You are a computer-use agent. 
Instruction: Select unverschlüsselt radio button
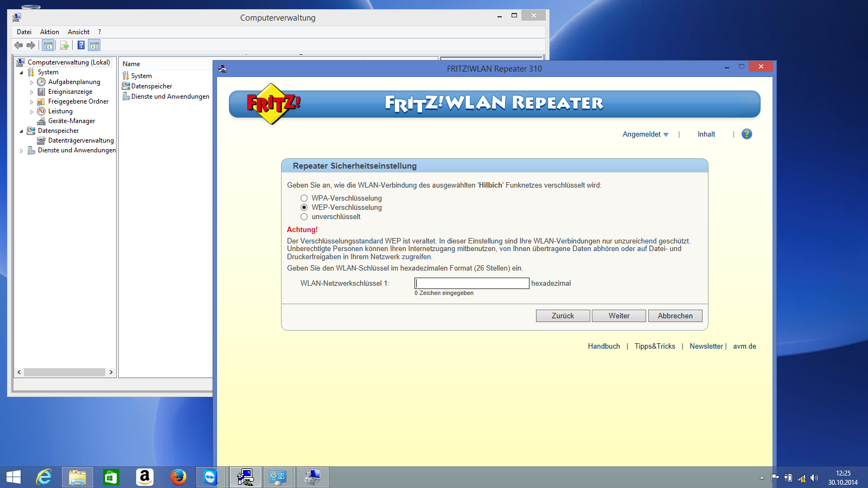(x=304, y=217)
